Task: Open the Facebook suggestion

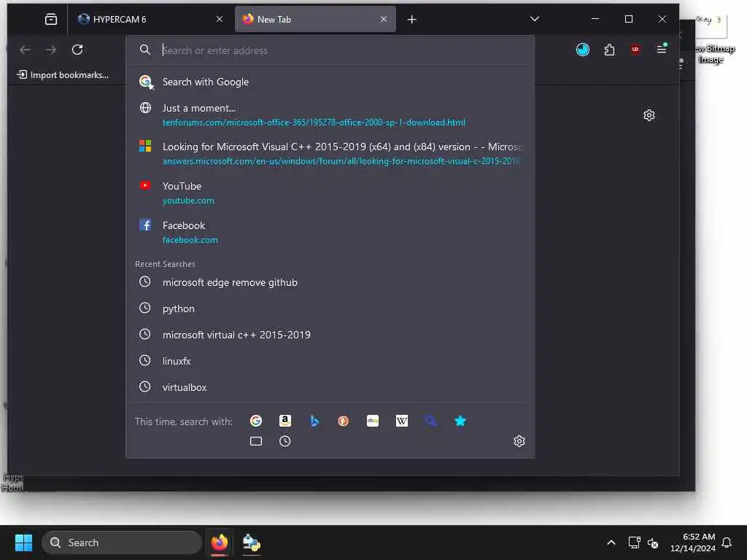Action: pos(330,233)
